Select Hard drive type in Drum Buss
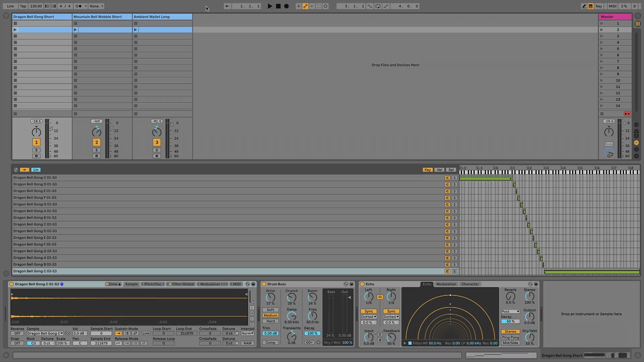The width and height of the screenshot is (644, 362). (270, 321)
